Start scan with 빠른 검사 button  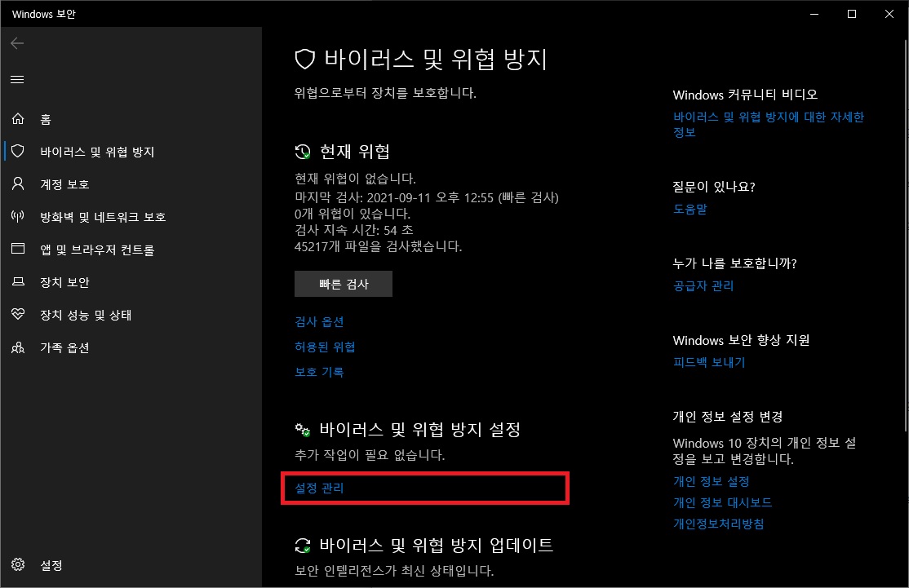(344, 284)
